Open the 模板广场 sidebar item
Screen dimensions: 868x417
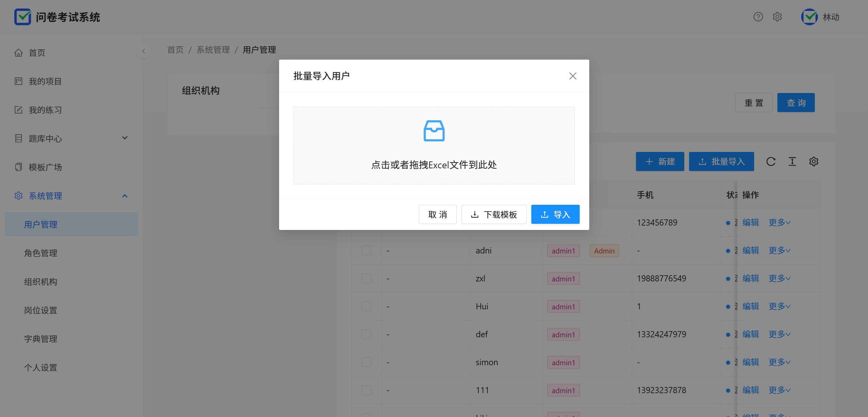click(x=45, y=167)
